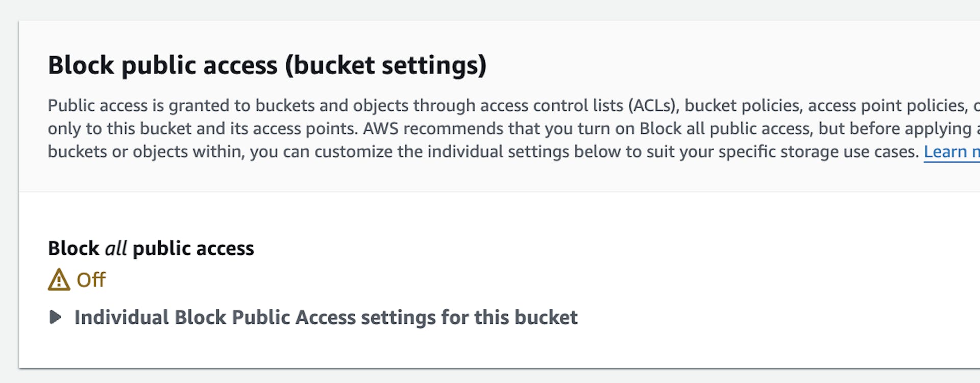Click the 'Block all public access' label

point(151,248)
